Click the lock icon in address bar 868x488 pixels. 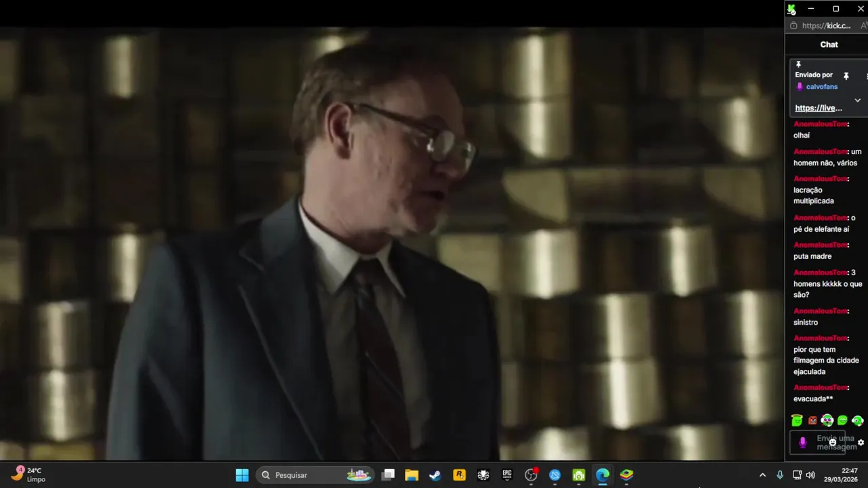coord(793,26)
